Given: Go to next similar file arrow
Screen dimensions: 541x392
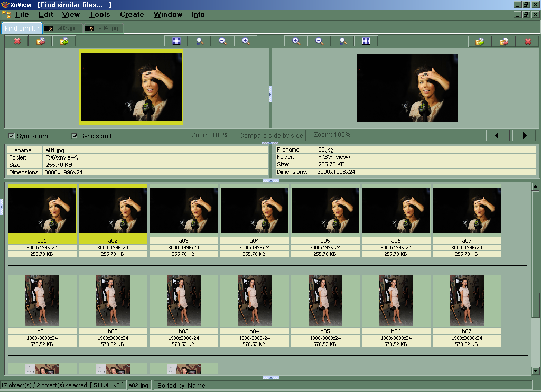Looking at the screenshot, I should [x=525, y=136].
